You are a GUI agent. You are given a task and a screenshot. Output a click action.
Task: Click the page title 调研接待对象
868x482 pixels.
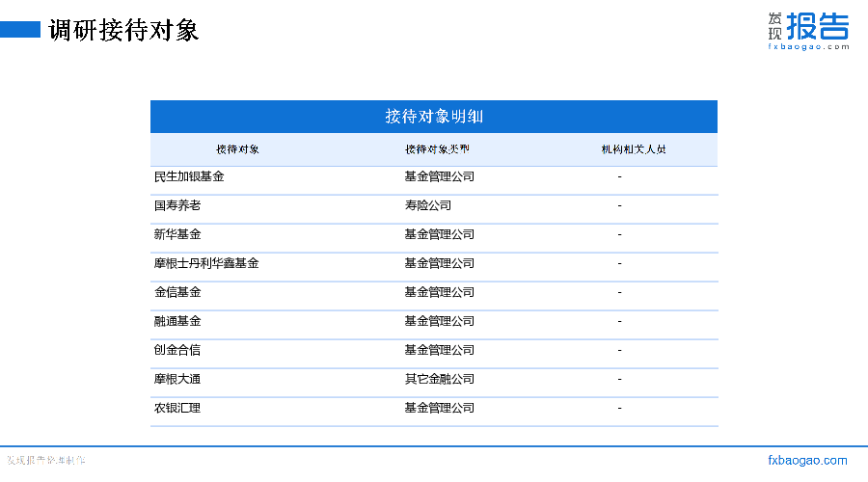pyautogui.click(x=123, y=30)
